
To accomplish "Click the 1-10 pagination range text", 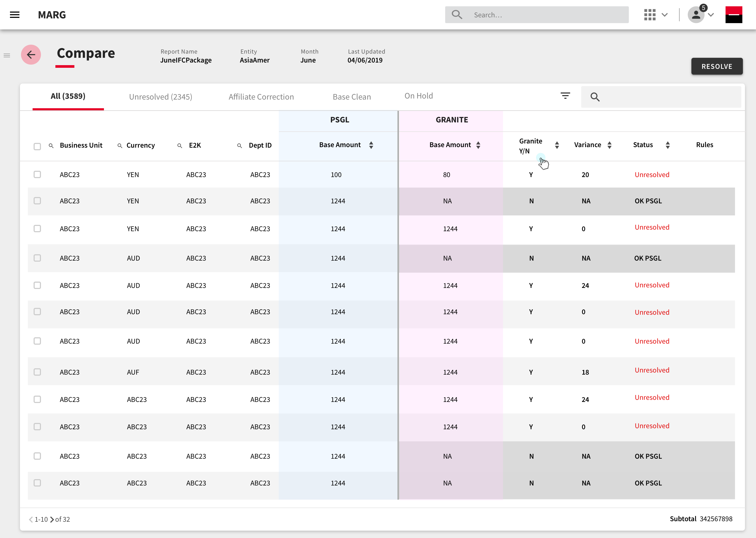I will (41, 519).
